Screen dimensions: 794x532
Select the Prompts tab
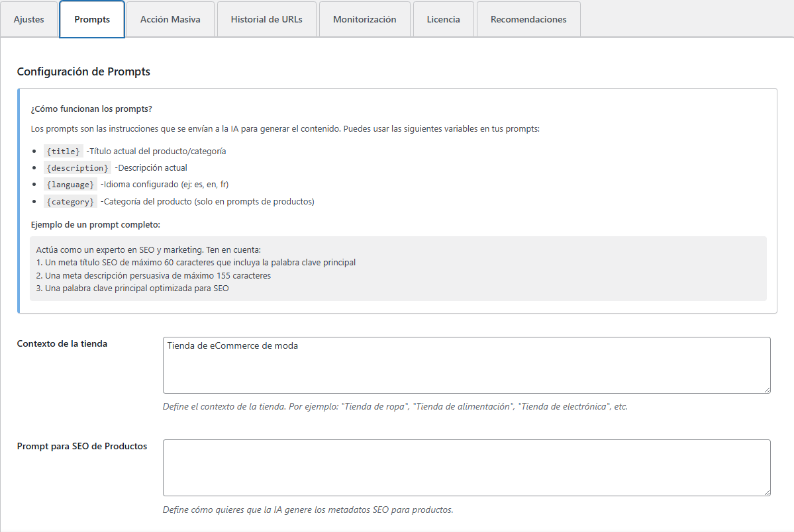[x=91, y=19]
